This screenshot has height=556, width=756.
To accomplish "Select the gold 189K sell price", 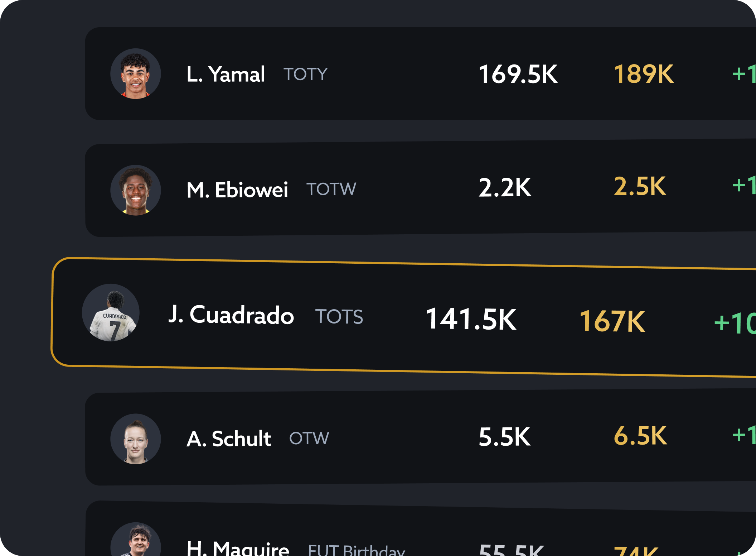I will click(x=644, y=74).
